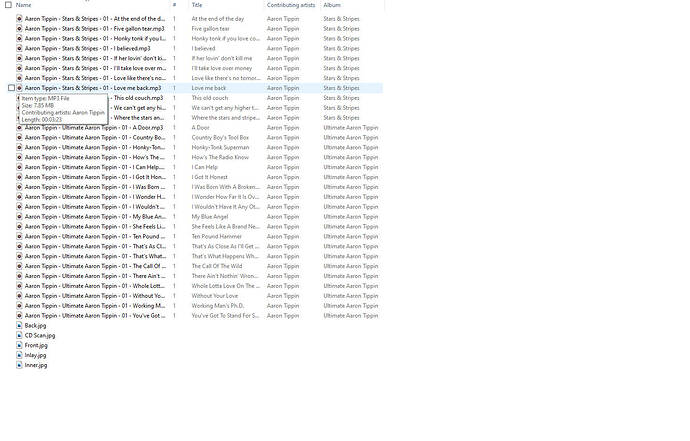This screenshot has width=690, height=441.
Task: Click the title cell 'I Got It Honest'
Action: 209,177
